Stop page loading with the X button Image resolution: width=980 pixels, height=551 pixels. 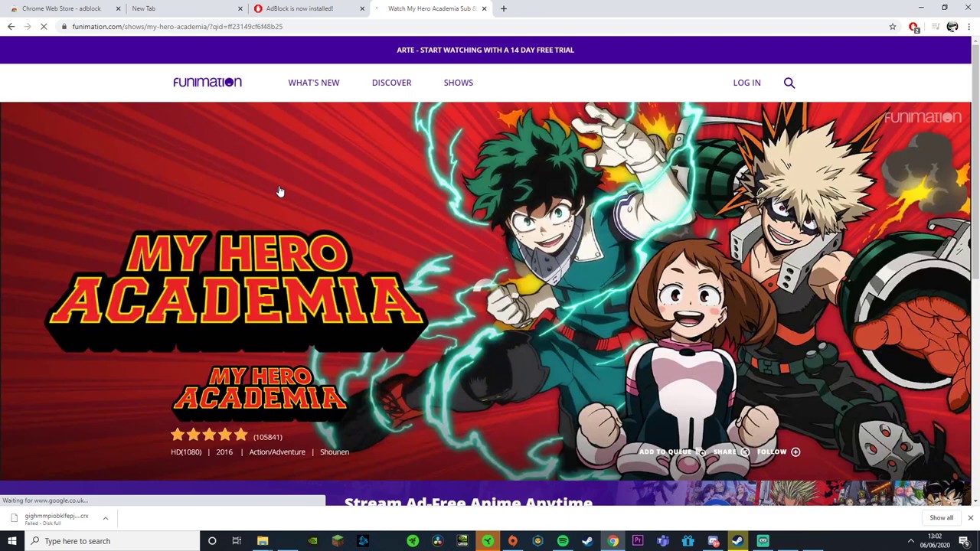point(44,27)
